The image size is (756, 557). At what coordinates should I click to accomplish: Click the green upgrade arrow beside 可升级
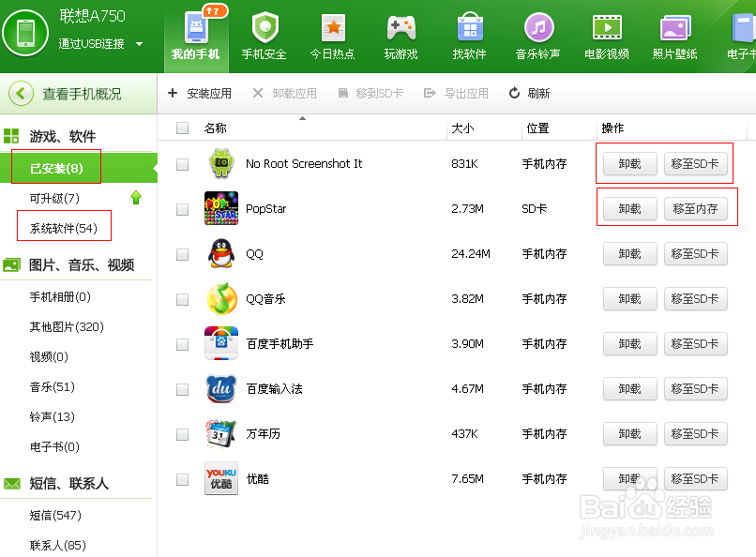136,198
